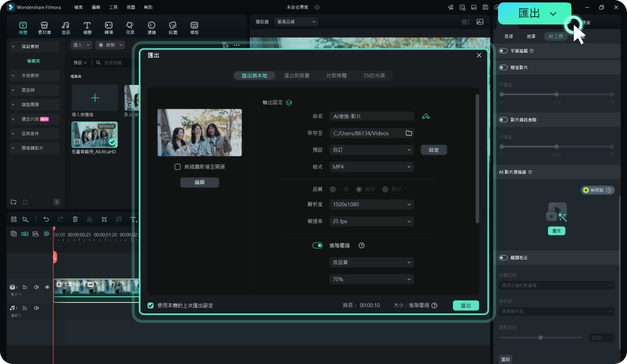627x364 pixels.
Task: Open the 音訊 audio panel icon
Action: pyautogui.click(x=65, y=28)
